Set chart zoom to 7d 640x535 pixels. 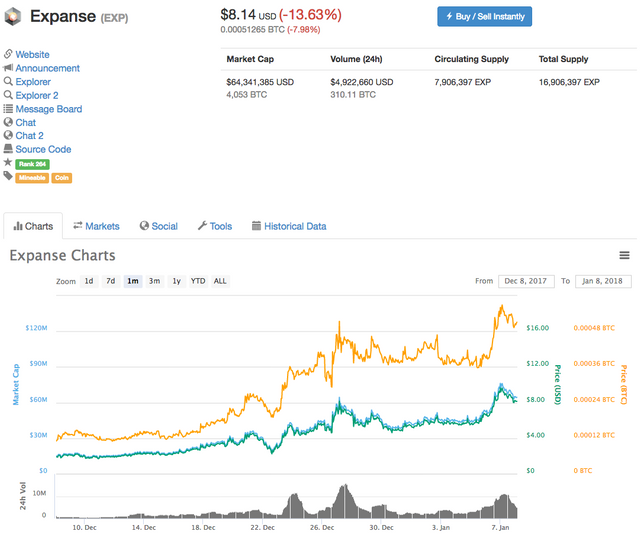111,281
